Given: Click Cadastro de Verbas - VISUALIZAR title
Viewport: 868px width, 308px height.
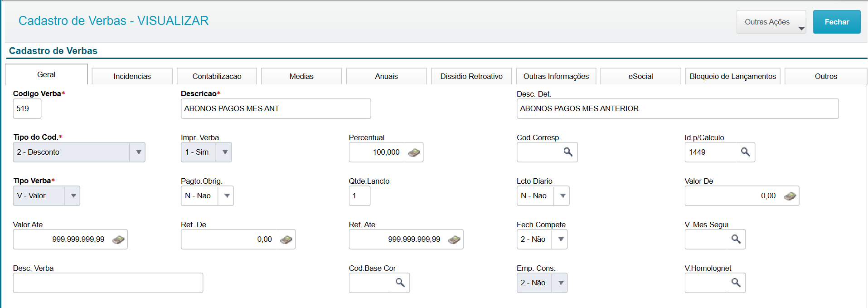Looking at the screenshot, I should pos(114,21).
